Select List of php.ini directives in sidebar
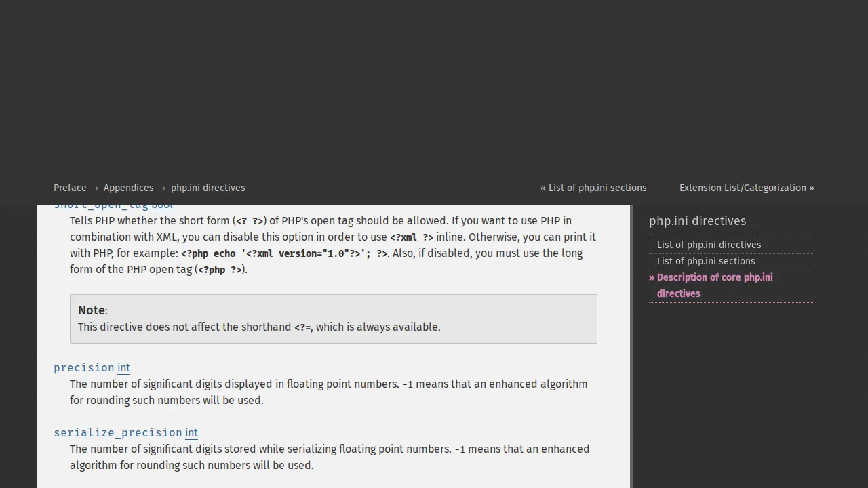Image resolution: width=868 pixels, height=488 pixels. coord(709,245)
